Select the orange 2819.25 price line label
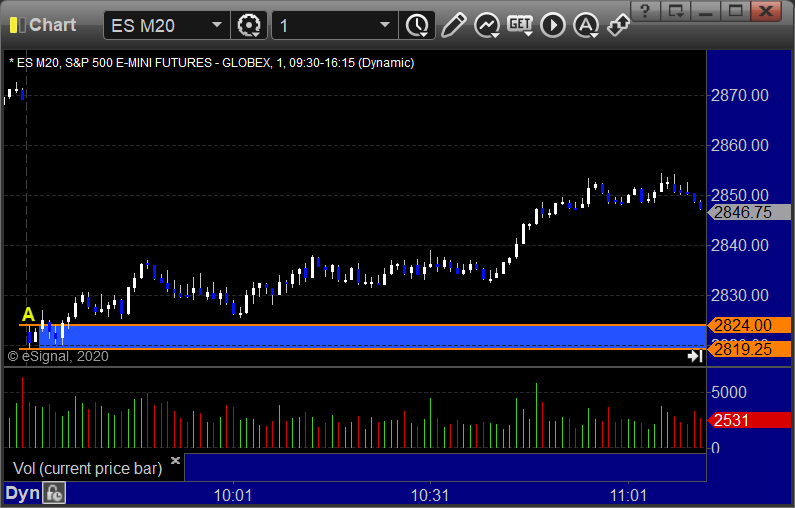795x508 pixels. (749, 349)
